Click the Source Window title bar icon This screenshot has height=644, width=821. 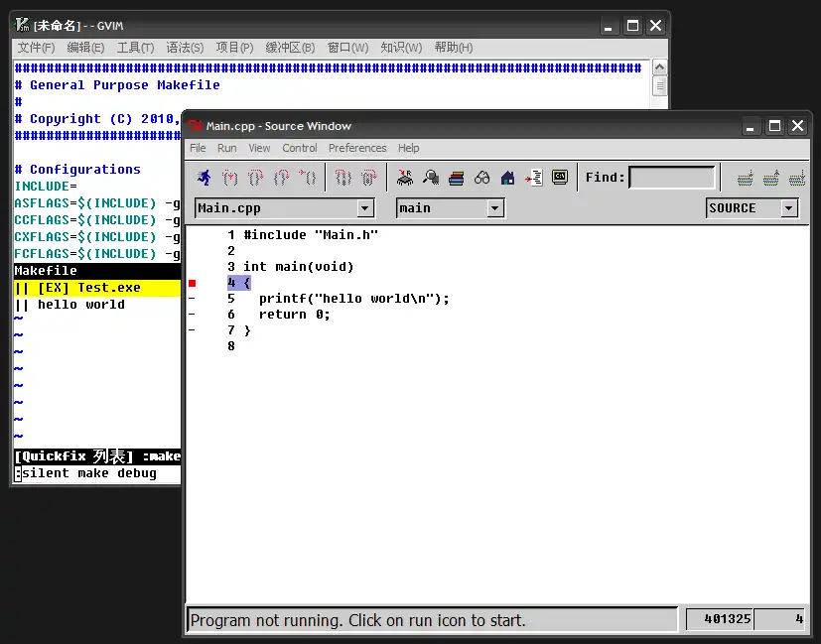[x=196, y=126]
